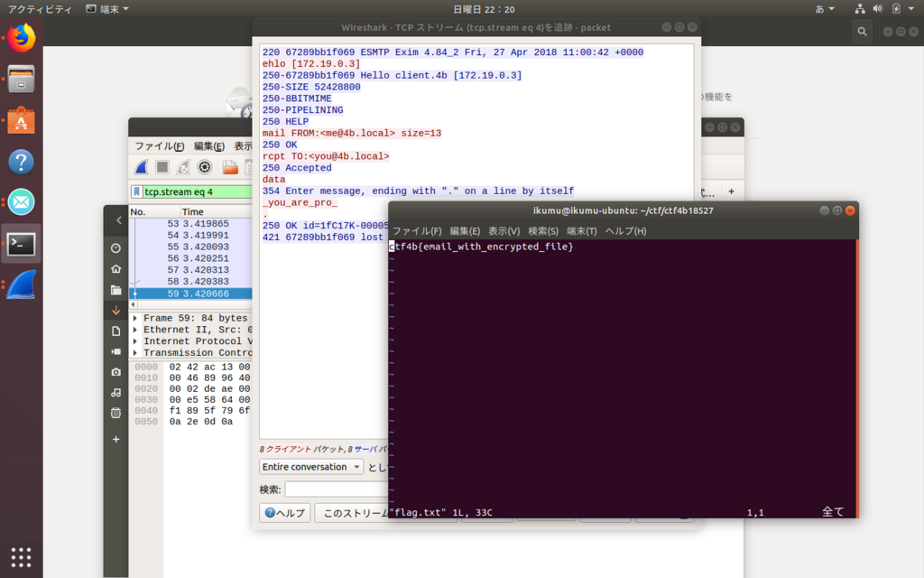Open Ubuntu Software from the dock
Image resolution: width=924 pixels, height=578 pixels.
click(22, 120)
